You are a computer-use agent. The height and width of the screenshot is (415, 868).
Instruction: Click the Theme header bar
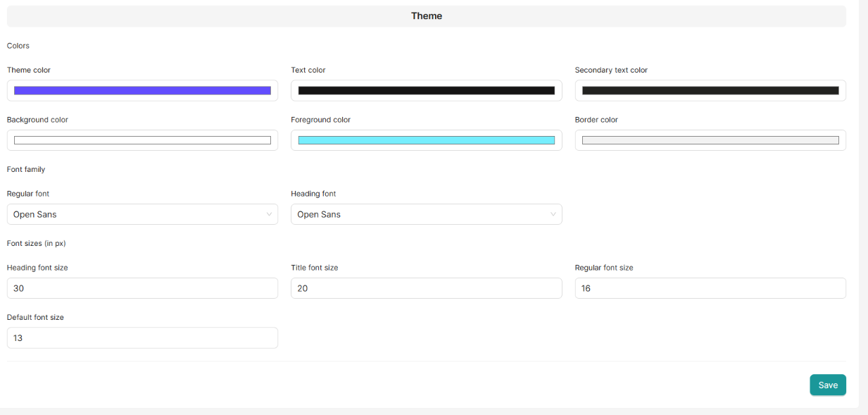(x=426, y=16)
